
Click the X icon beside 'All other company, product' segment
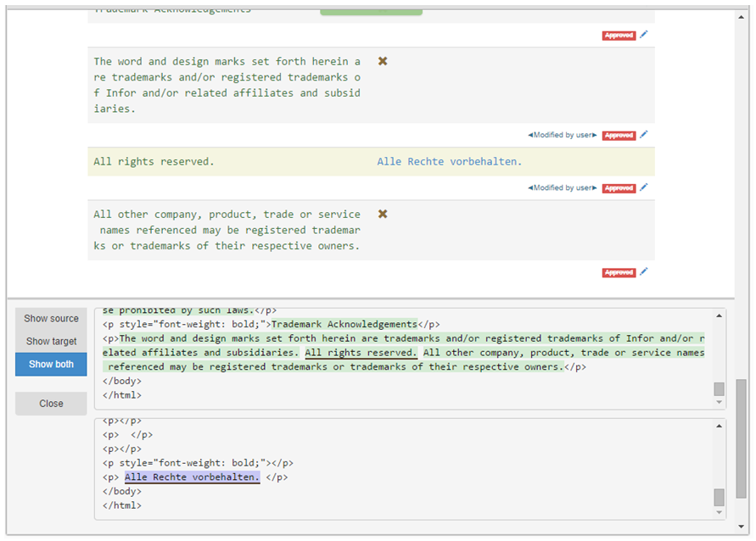[383, 215]
